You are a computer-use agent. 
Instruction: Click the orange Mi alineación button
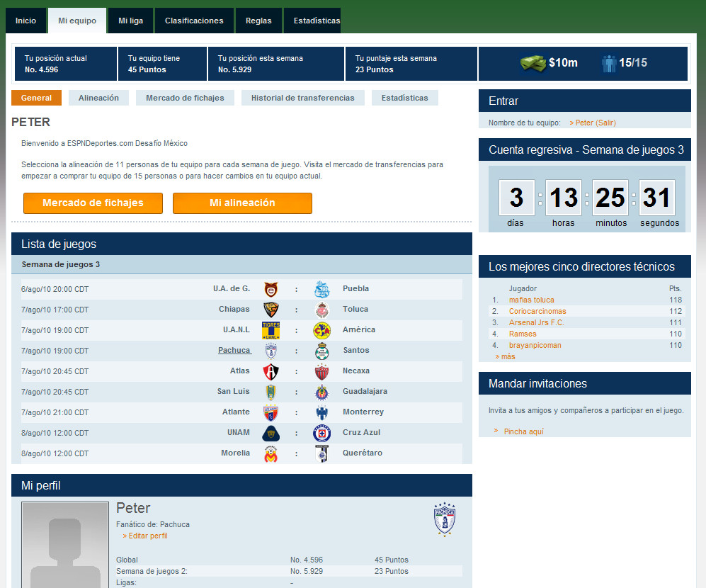point(242,203)
